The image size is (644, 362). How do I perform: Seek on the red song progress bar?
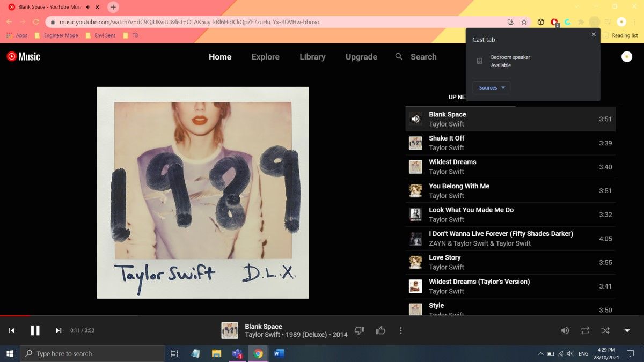pyautogui.click(x=15, y=316)
